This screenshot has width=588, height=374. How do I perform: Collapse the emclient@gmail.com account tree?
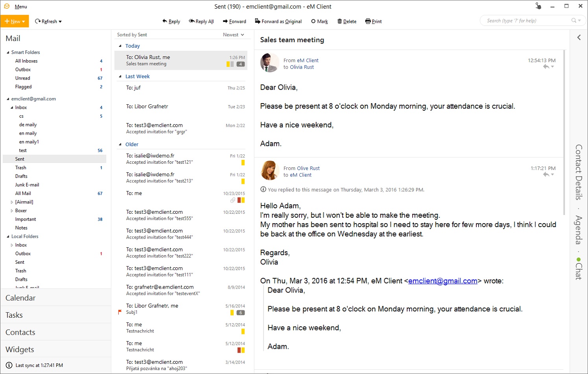tap(8, 99)
